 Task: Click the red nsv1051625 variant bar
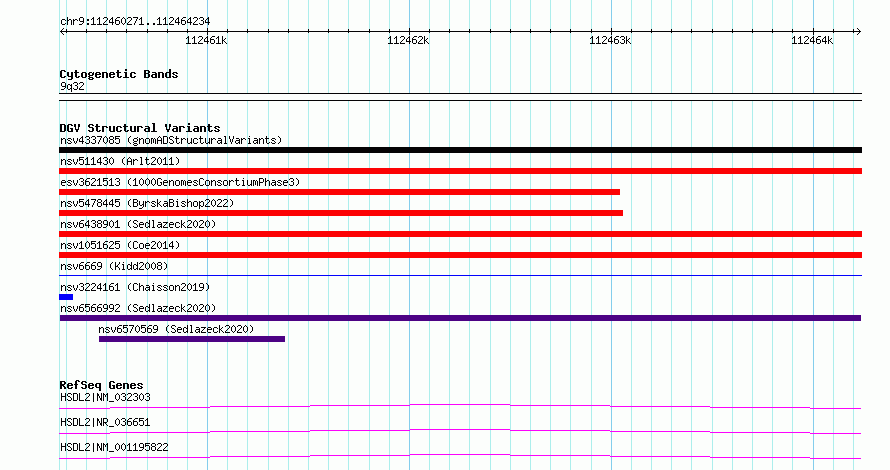(460, 255)
